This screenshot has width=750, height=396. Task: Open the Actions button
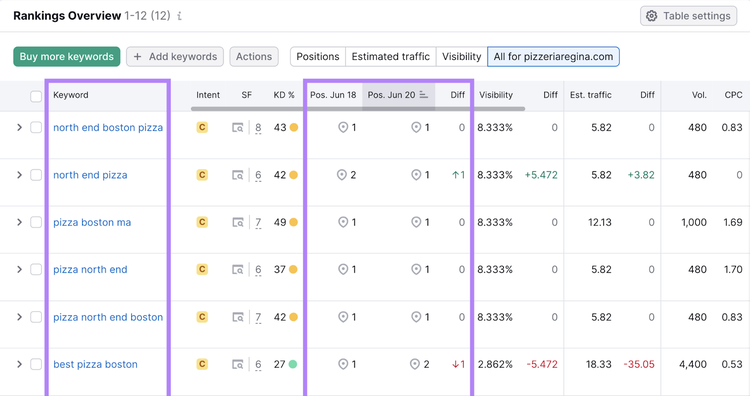pos(254,56)
